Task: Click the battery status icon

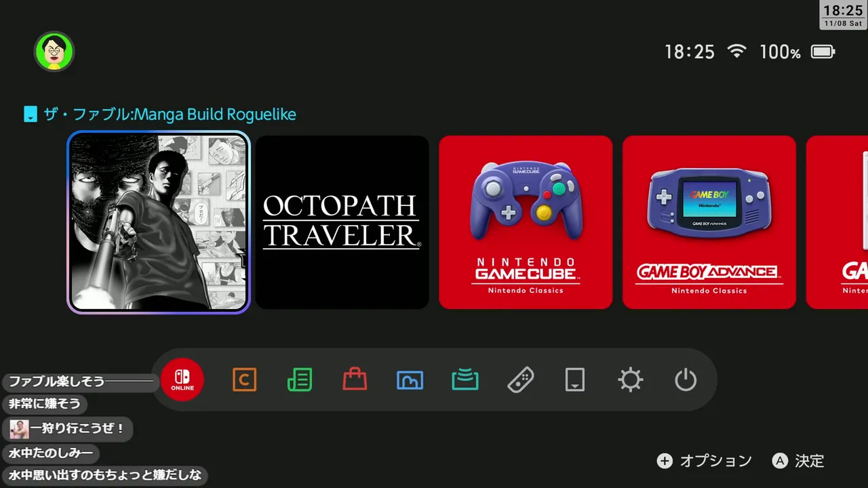Action: coord(823,52)
